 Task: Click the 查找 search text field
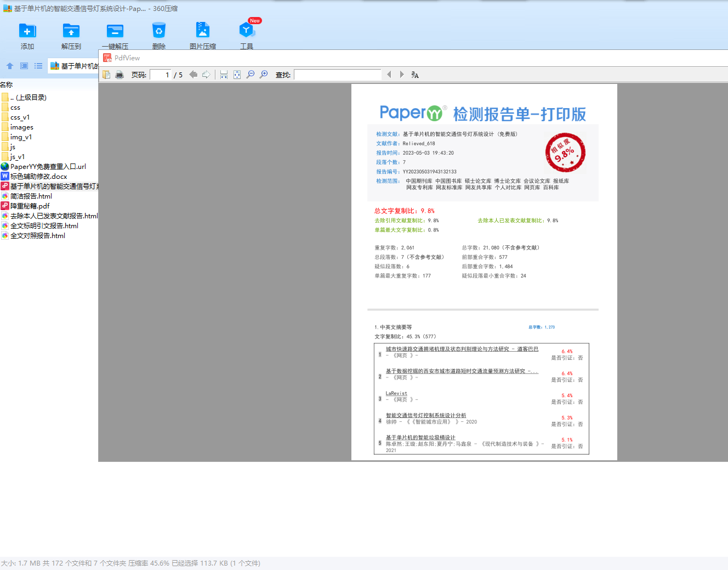click(338, 75)
